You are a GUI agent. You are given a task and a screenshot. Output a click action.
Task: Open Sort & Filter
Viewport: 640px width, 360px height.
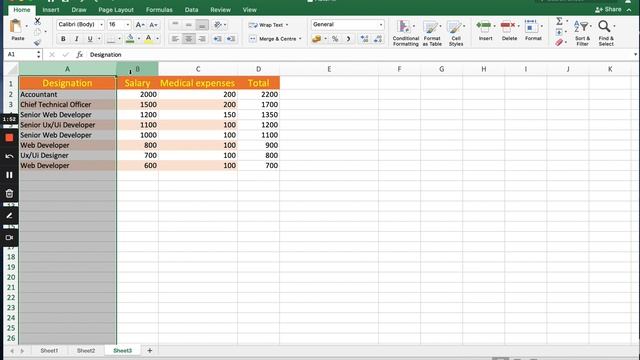click(x=582, y=33)
